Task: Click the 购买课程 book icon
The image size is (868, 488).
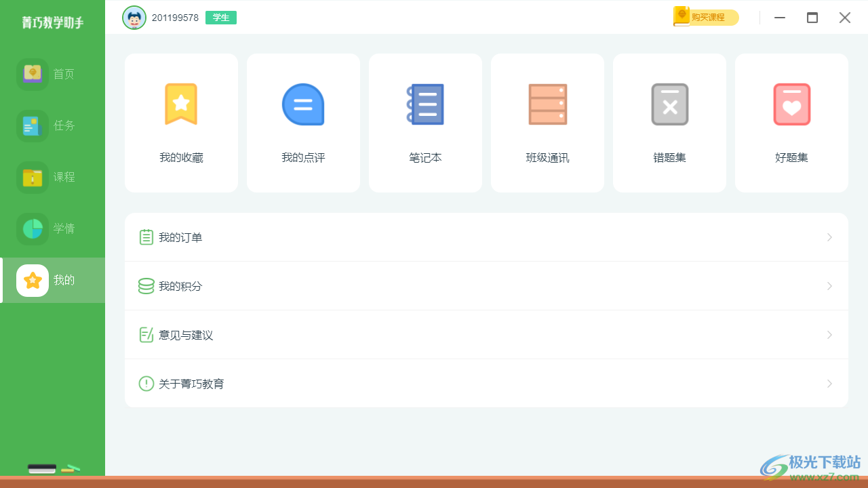Action: pos(681,16)
